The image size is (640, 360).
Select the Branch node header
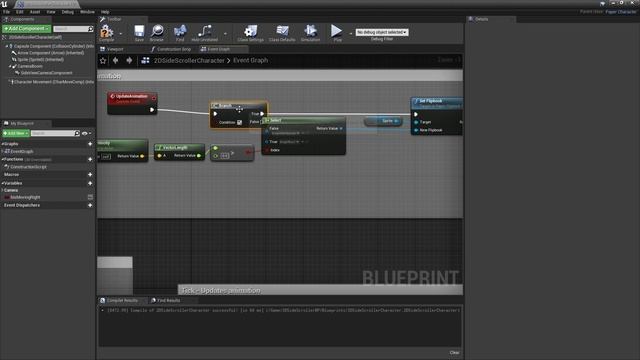pyautogui.click(x=239, y=105)
